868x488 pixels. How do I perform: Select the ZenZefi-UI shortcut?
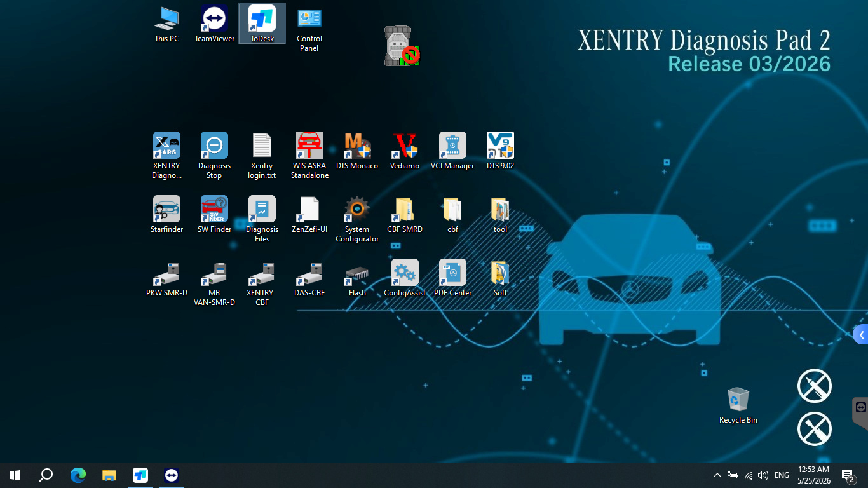(x=309, y=215)
